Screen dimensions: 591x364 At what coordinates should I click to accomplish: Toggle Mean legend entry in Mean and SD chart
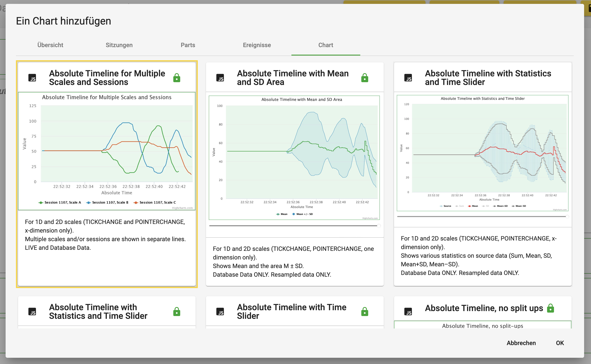click(x=282, y=214)
